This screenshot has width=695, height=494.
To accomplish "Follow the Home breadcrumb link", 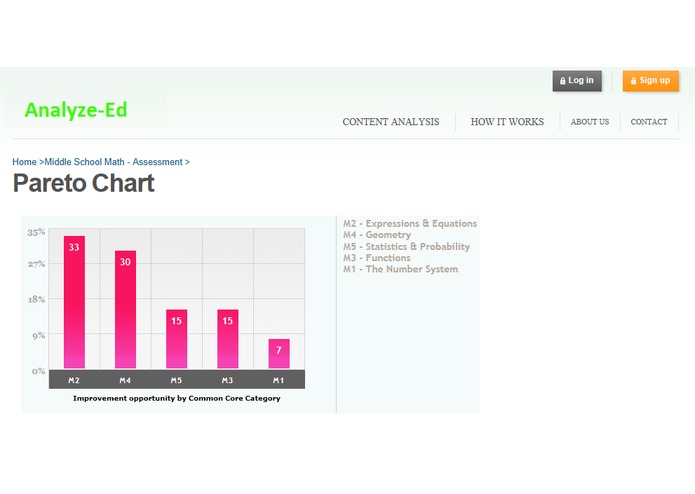I will (x=24, y=162).
